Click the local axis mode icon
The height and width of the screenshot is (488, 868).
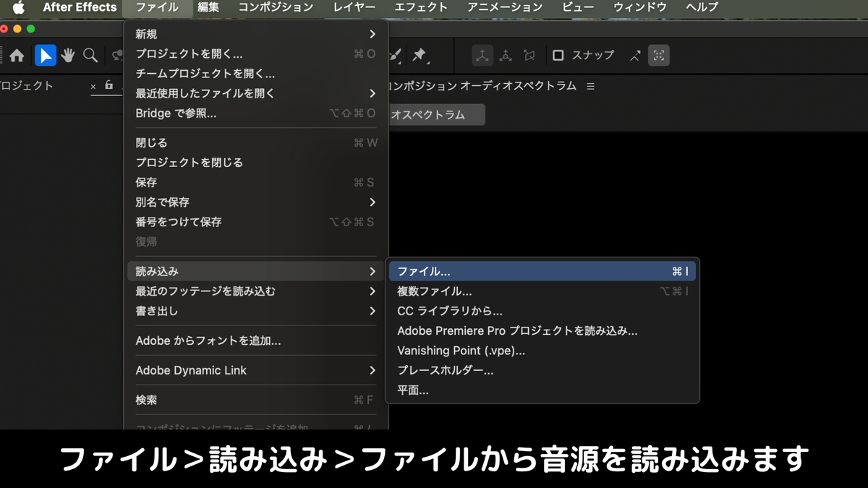pos(482,56)
